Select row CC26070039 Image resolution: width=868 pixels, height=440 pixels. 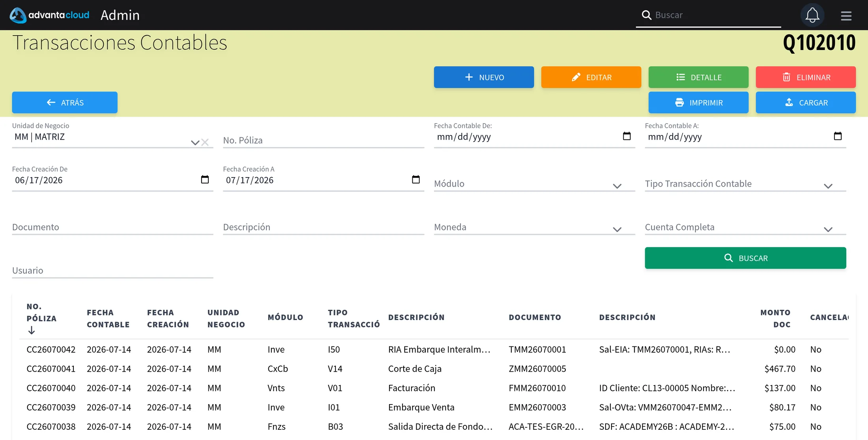pos(434,407)
